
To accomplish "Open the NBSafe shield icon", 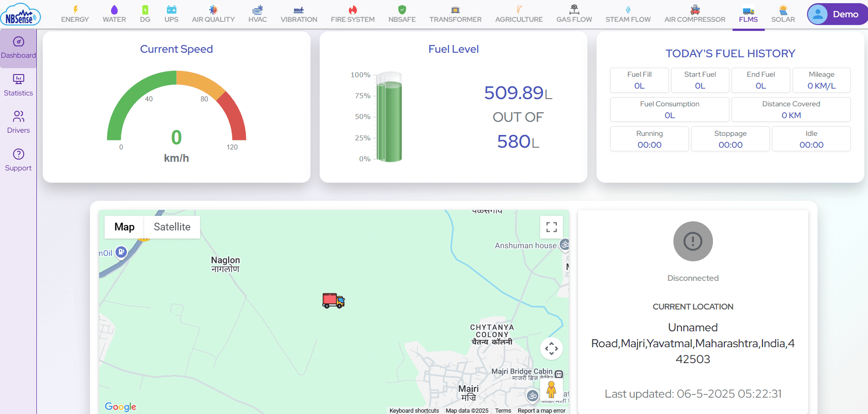I will 402,10.
